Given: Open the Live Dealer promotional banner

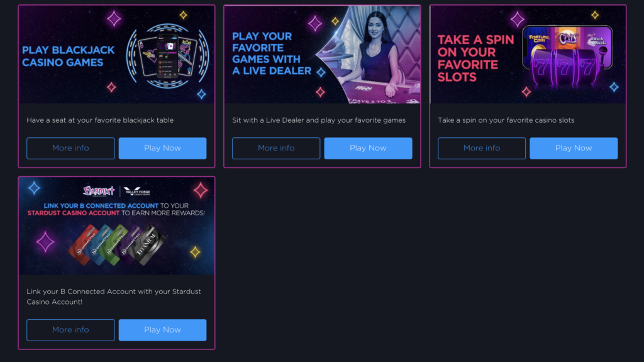Looking at the screenshot, I should tap(322, 54).
